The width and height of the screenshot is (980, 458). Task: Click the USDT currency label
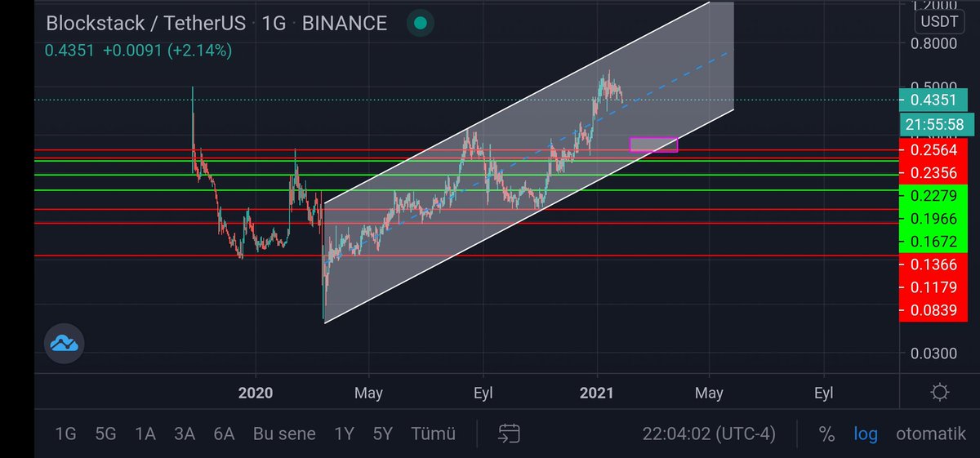click(x=941, y=21)
